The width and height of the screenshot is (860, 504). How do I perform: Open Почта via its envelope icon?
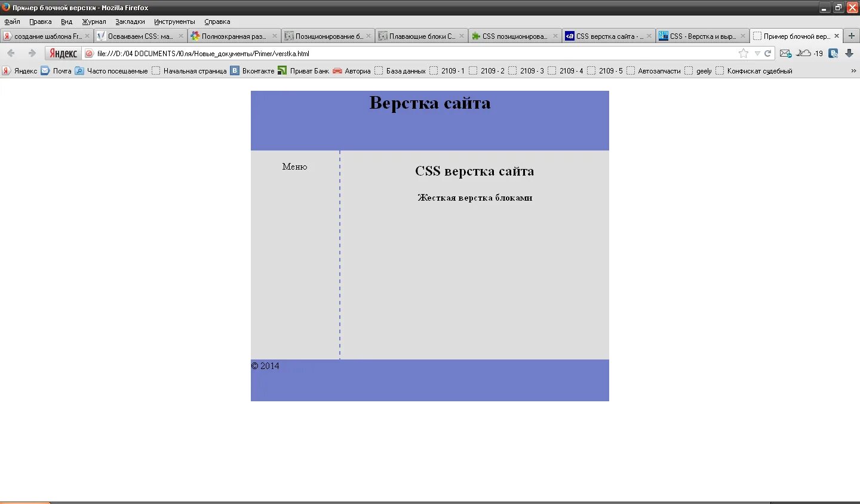(45, 70)
